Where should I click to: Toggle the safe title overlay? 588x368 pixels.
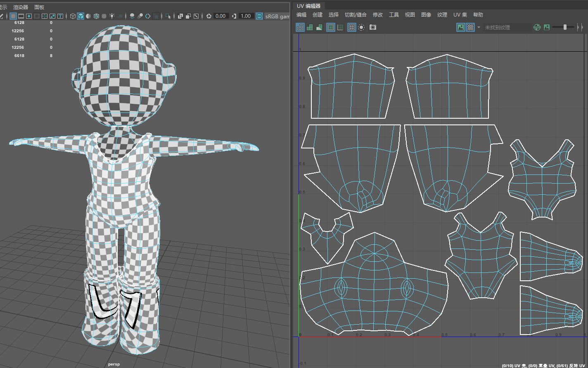pyautogui.click(x=60, y=16)
